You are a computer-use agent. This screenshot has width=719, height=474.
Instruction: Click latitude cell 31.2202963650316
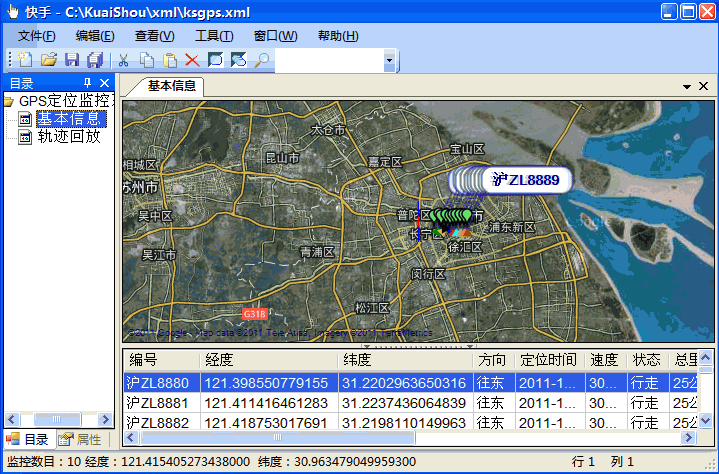[x=404, y=383]
